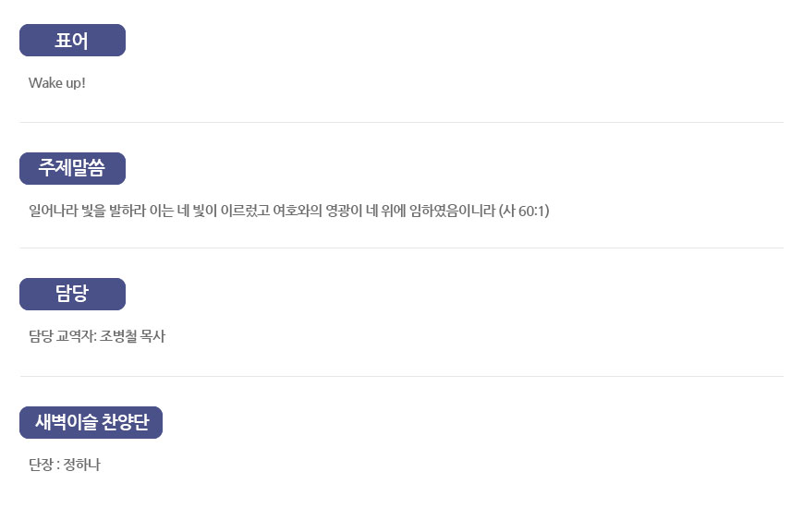Select the name 조병철 in the staff line
Image resolution: width=804 pixels, height=532 pixels.
118,336
